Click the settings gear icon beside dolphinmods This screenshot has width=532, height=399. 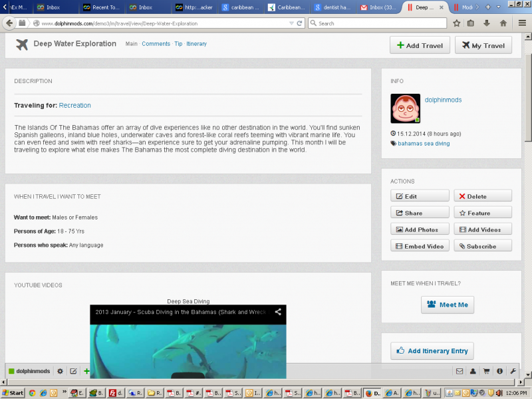tap(60, 371)
